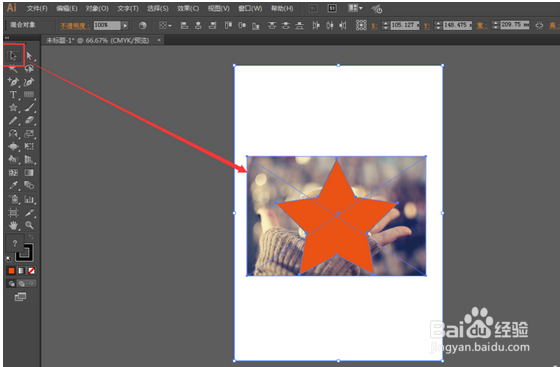
Task: Select the Symbol Sprayer tool
Action: coord(13,199)
